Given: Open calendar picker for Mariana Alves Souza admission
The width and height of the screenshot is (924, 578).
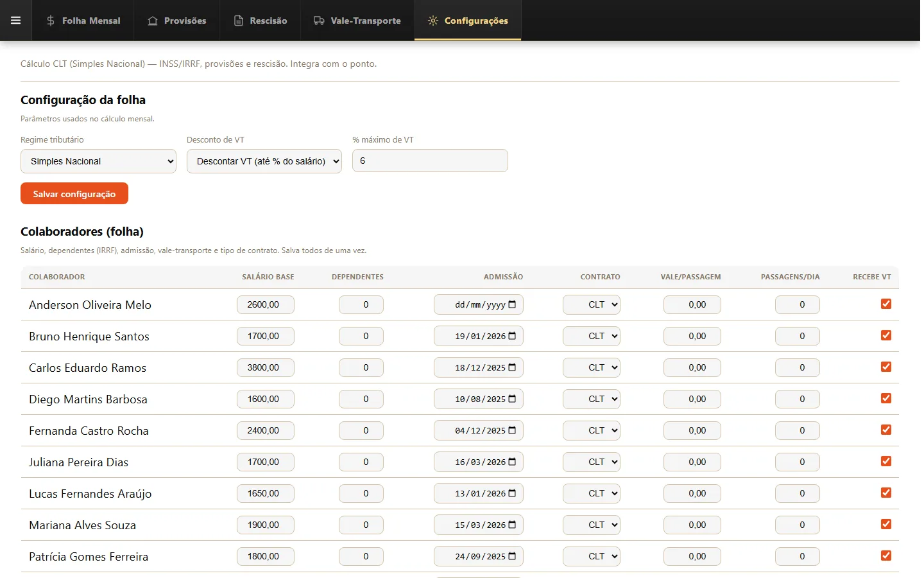Looking at the screenshot, I should pyautogui.click(x=512, y=525).
